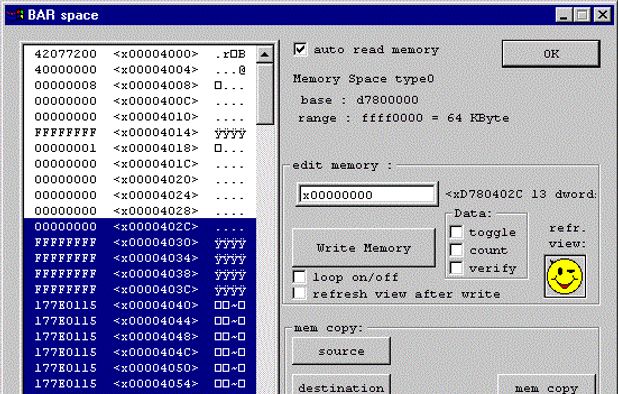Click the edit memory value input field
Screen dimensions: 618x394
point(367,194)
